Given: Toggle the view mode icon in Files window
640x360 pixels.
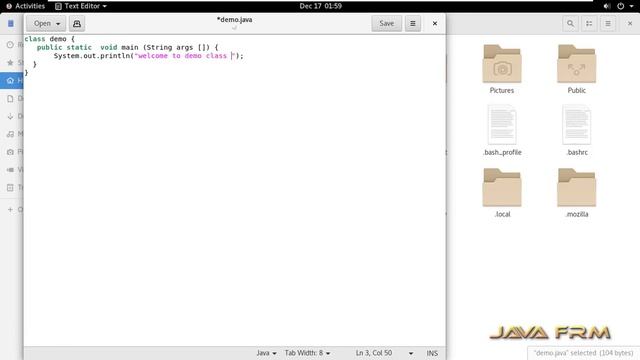Looking at the screenshot, I should (589, 24).
